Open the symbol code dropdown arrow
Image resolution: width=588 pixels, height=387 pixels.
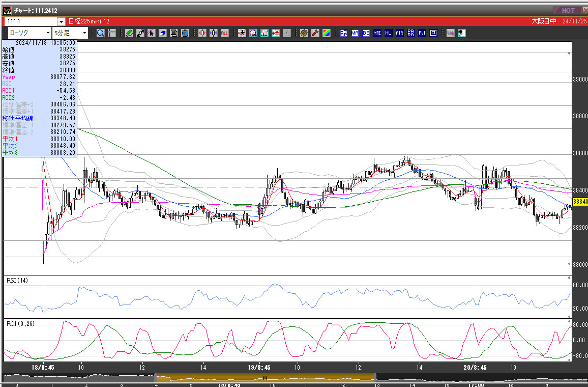coord(61,22)
